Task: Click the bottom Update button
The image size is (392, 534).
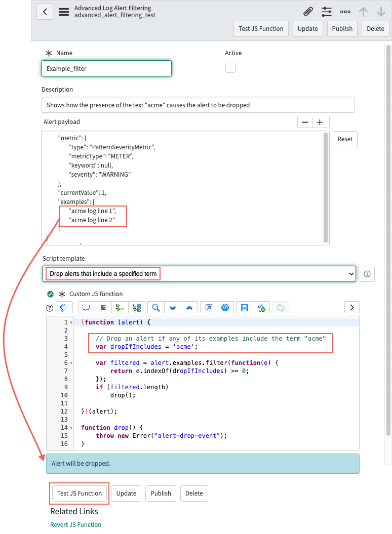Action: 126,494
